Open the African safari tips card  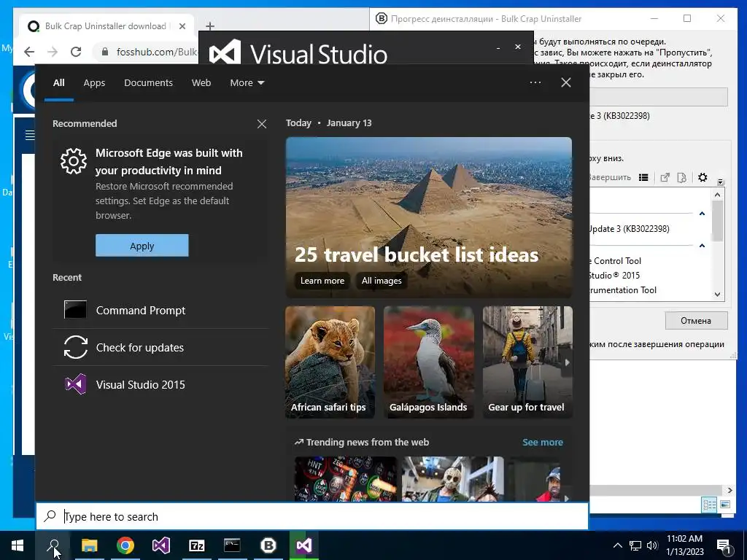coord(330,362)
